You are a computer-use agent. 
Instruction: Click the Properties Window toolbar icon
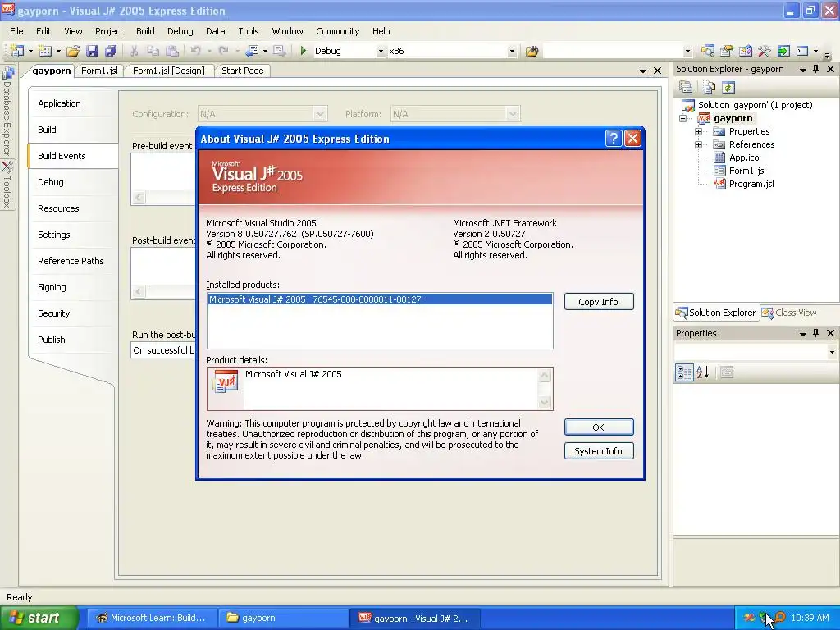pos(727,51)
